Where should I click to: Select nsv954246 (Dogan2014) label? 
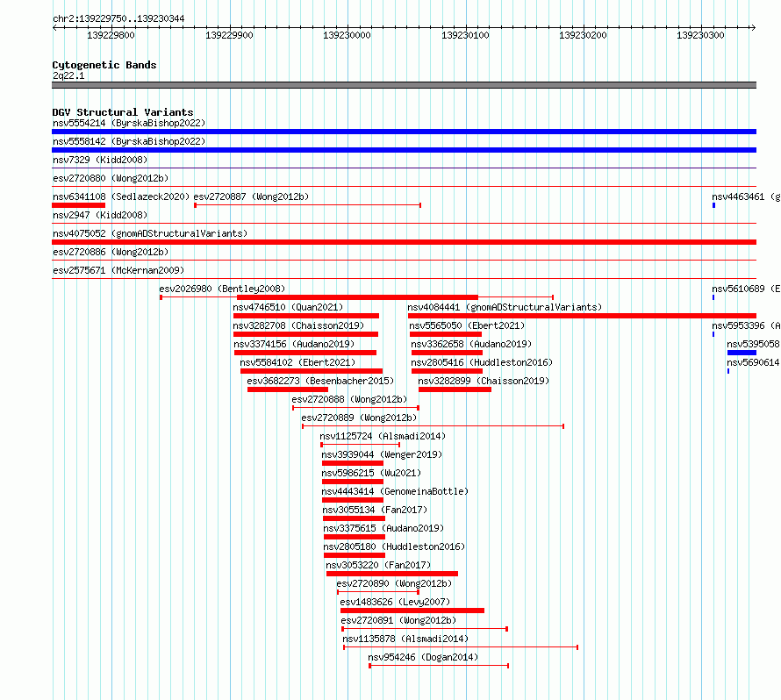[x=423, y=657]
